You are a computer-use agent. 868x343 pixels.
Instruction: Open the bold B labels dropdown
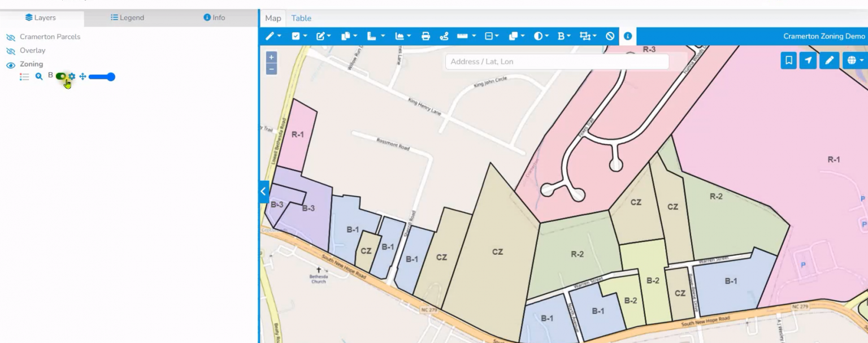coord(564,36)
